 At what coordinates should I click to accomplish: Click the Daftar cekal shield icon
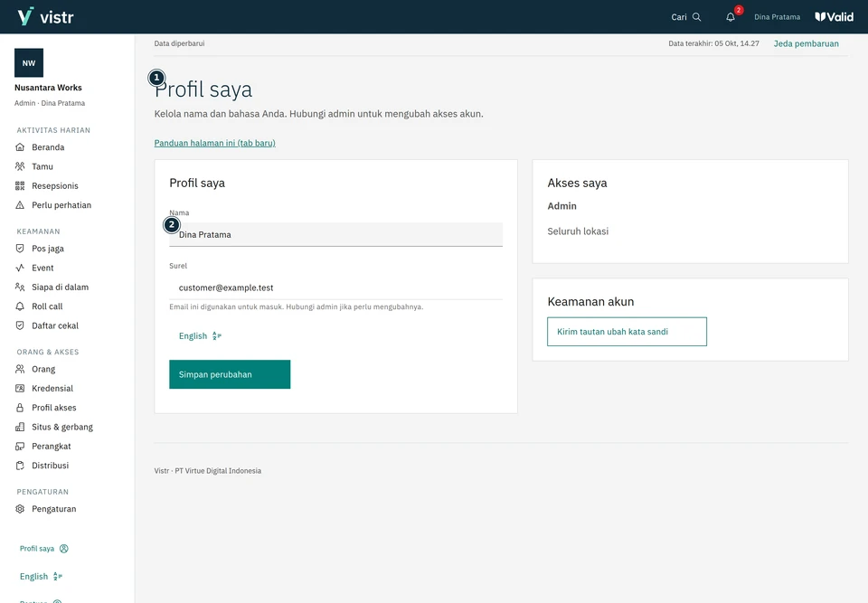(x=20, y=325)
